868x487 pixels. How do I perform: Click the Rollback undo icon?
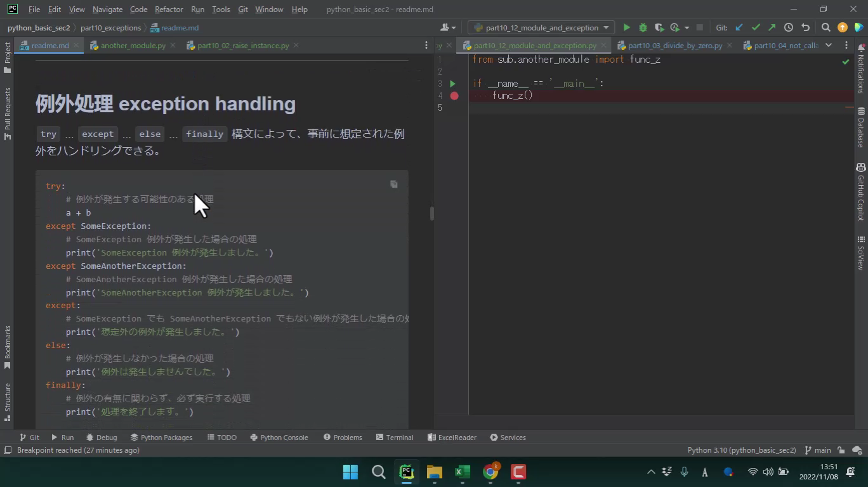[805, 27]
